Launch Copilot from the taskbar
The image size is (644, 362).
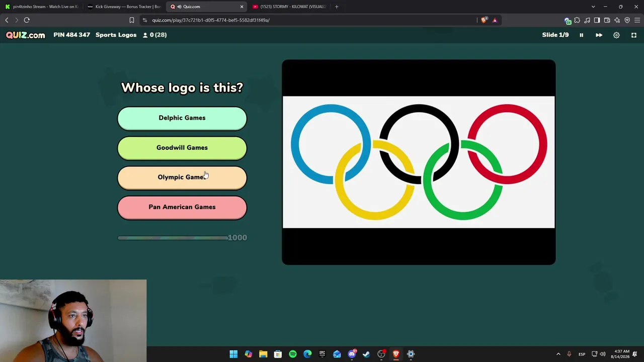pos(249,354)
